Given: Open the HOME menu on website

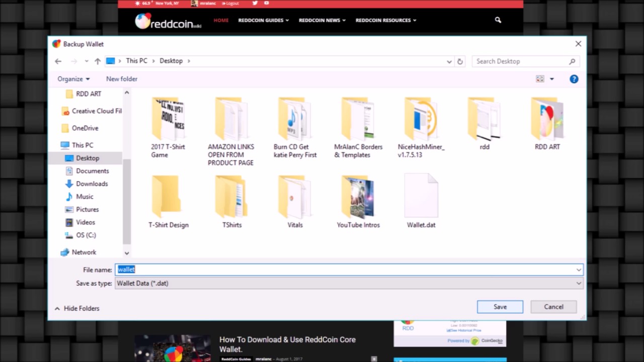Looking at the screenshot, I should [x=221, y=20].
